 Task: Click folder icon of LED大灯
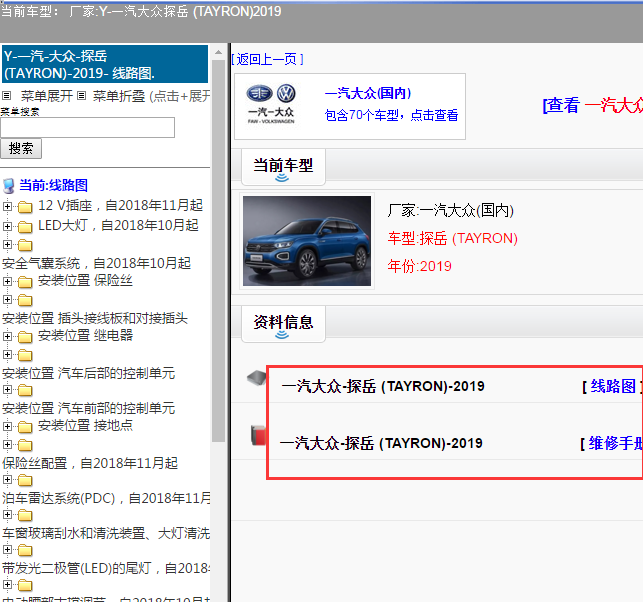[25, 226]
